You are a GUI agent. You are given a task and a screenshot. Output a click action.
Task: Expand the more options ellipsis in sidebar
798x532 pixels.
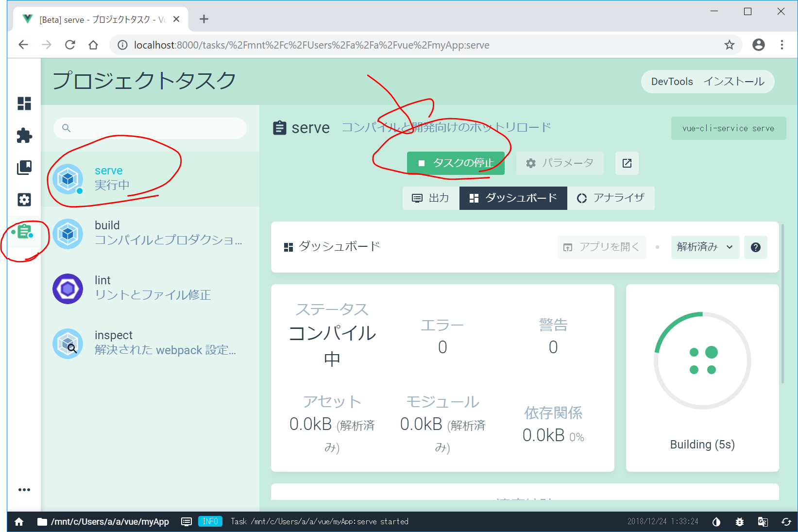click(24, 490)
